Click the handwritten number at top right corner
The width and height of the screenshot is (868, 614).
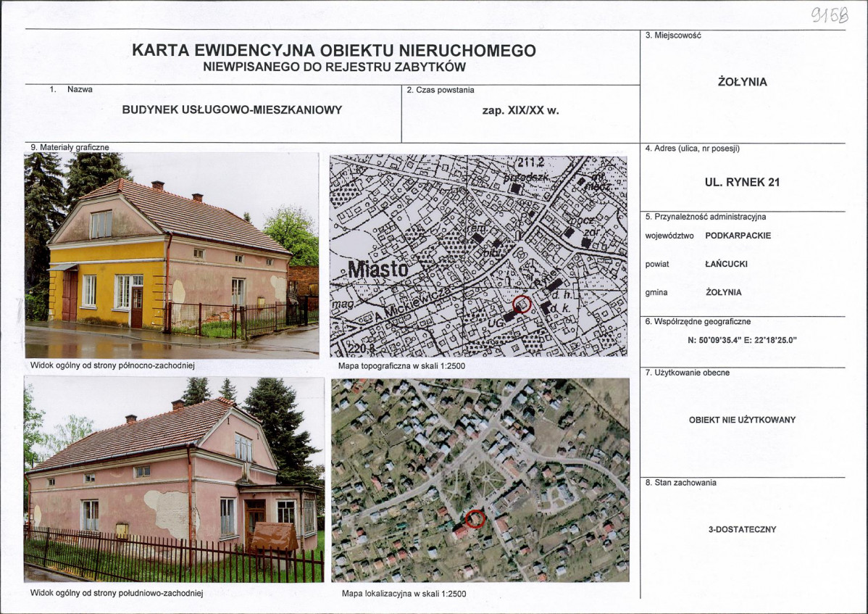tap(830, 14)
